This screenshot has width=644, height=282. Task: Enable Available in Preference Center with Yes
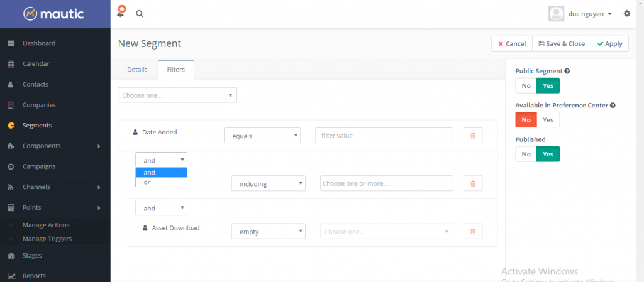(x=548, y=120)
